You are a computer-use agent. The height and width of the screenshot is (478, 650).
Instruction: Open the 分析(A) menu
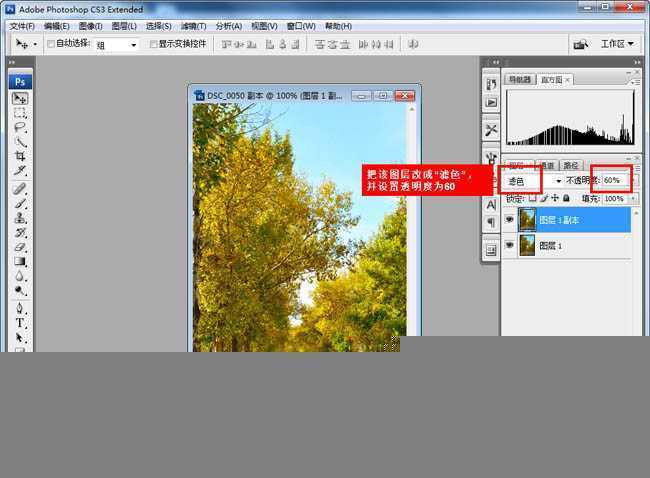229,26
